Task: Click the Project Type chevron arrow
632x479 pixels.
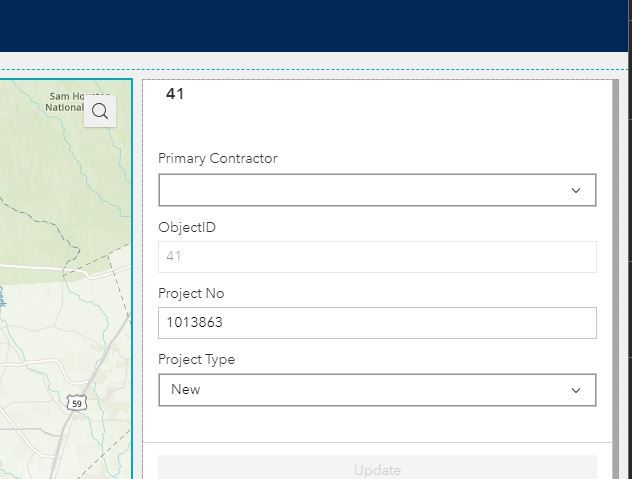Action: click(x=576, y=390)
